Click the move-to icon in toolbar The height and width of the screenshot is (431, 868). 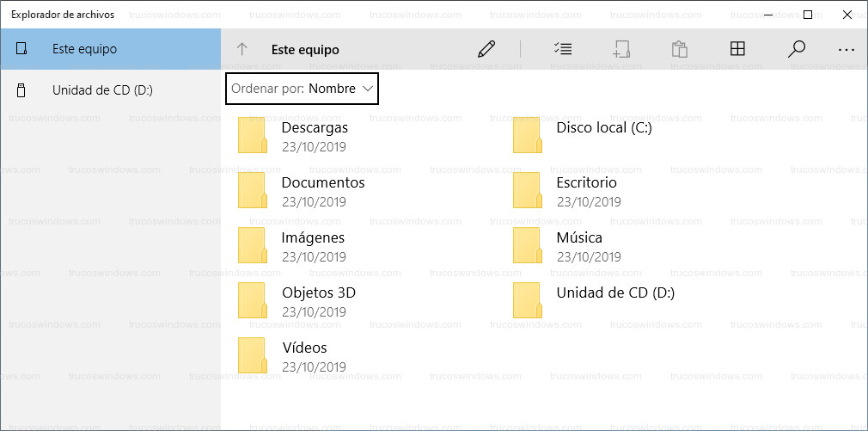(622, 49)
